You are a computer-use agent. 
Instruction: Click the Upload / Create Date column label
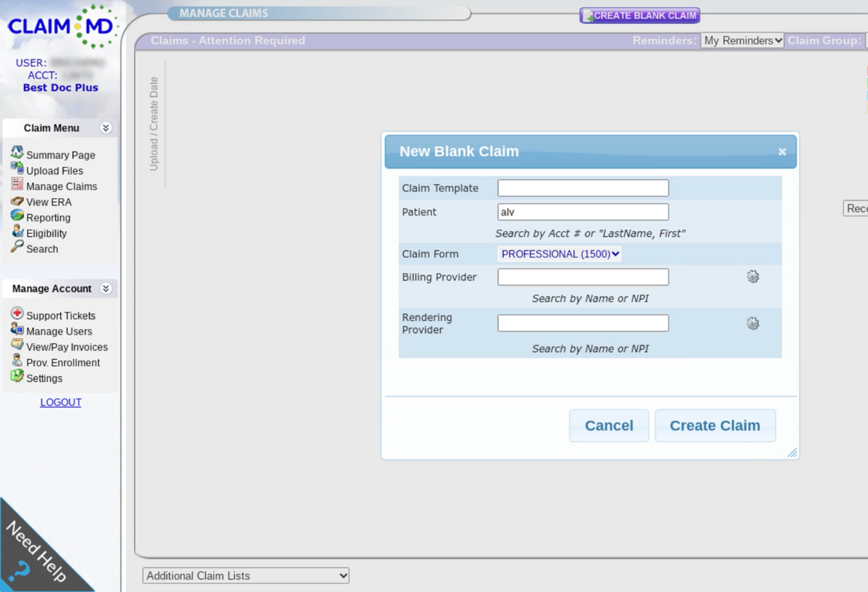[154, 124]
